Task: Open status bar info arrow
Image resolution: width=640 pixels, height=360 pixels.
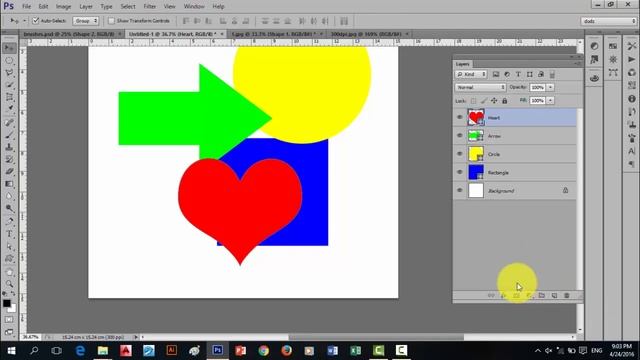Action: (x=136, y=337)
